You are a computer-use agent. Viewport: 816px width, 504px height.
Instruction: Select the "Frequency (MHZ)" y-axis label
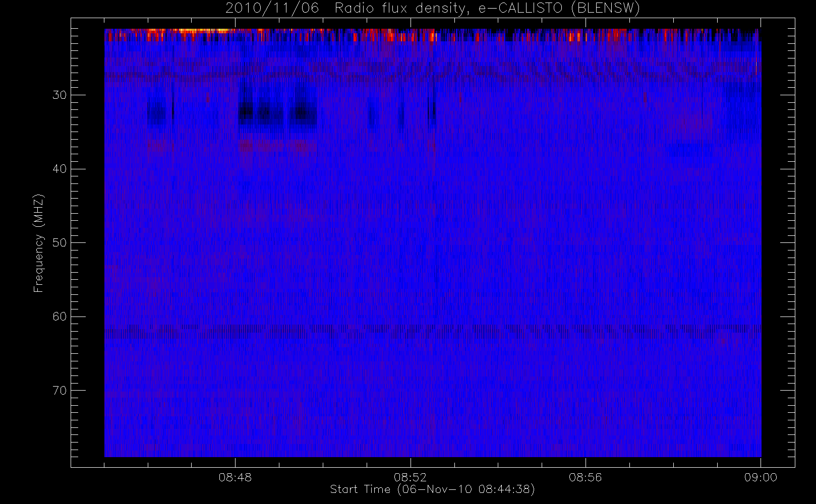point(39,243)
